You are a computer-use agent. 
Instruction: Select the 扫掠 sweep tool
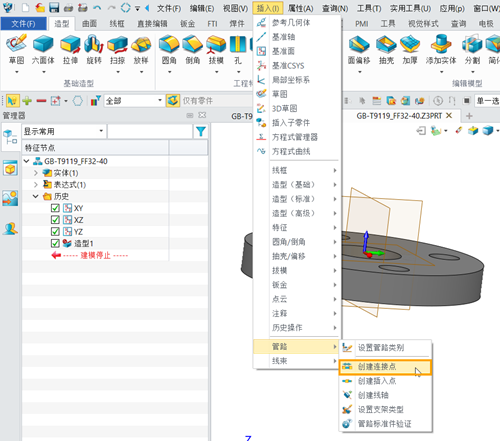[117, 49]
